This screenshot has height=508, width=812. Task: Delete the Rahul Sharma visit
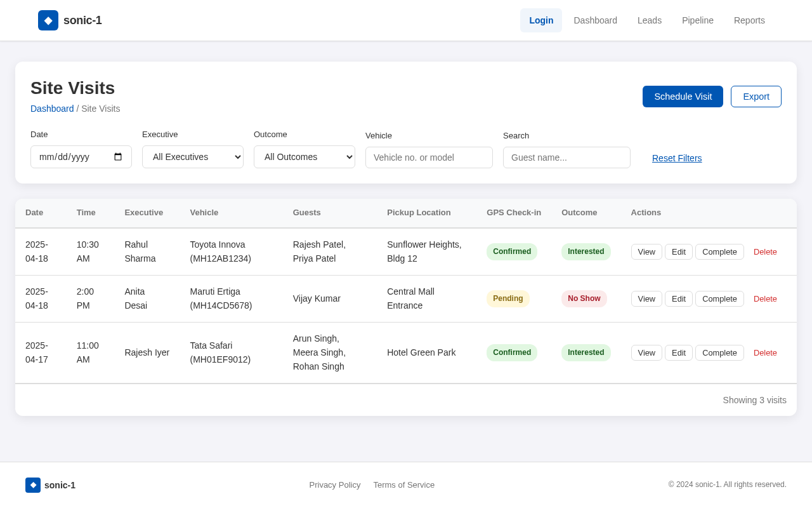[x=765, y=251]
